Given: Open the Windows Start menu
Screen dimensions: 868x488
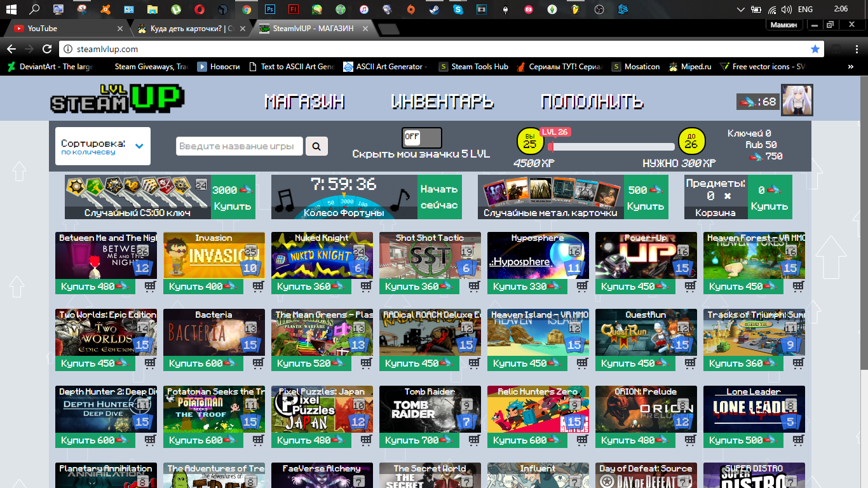Looking at the screenshot, I should coord(11,10).
